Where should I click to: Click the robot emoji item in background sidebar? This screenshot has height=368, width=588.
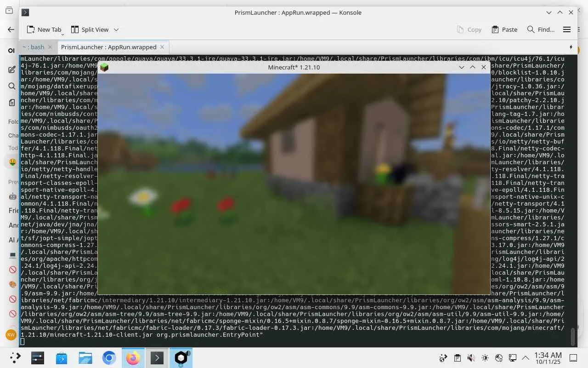click(12, 196)
